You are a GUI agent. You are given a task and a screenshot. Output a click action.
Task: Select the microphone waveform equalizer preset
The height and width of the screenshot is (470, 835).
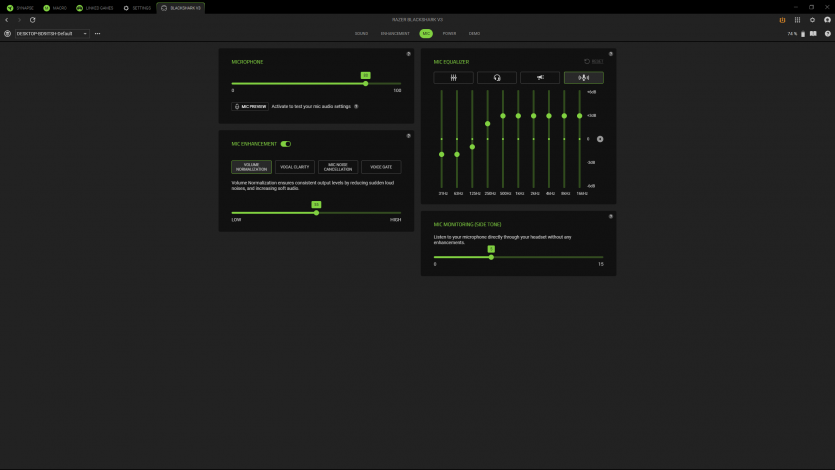[x=584, y=78]
